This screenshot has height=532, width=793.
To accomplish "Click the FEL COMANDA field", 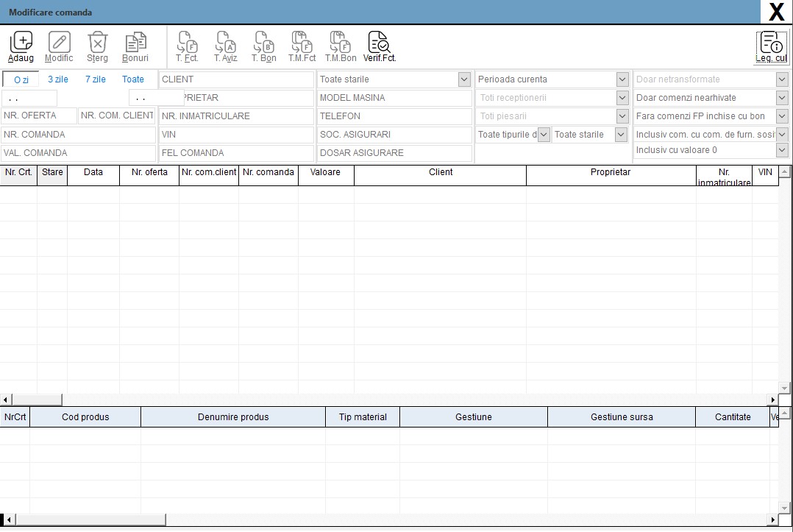I will click(236, 153).
